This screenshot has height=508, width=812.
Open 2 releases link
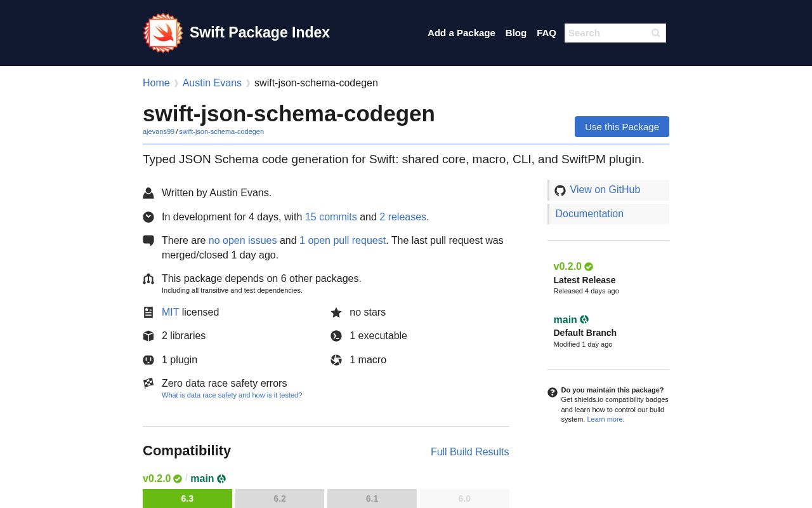pos(403,217)
